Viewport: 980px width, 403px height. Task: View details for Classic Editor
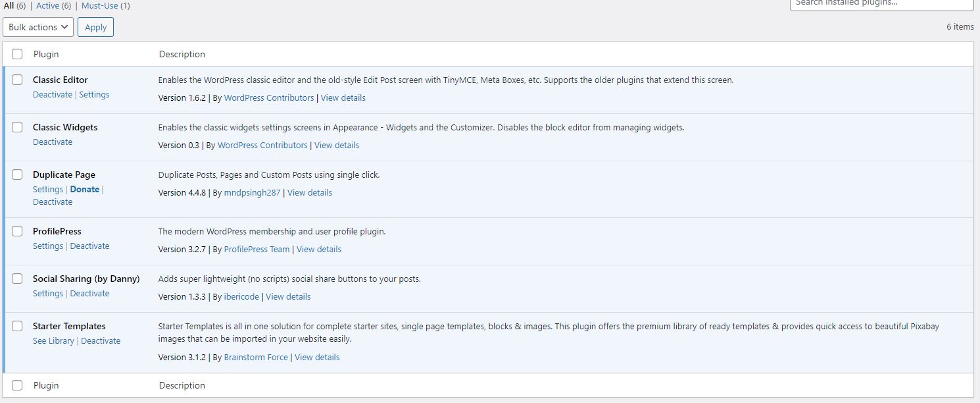point(343,97)
